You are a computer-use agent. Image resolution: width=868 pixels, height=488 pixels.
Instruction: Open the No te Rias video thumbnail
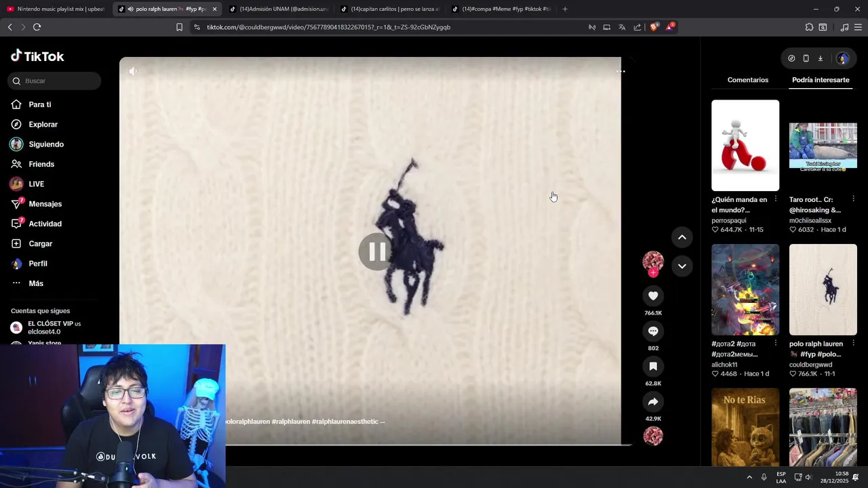click(745, 427)
